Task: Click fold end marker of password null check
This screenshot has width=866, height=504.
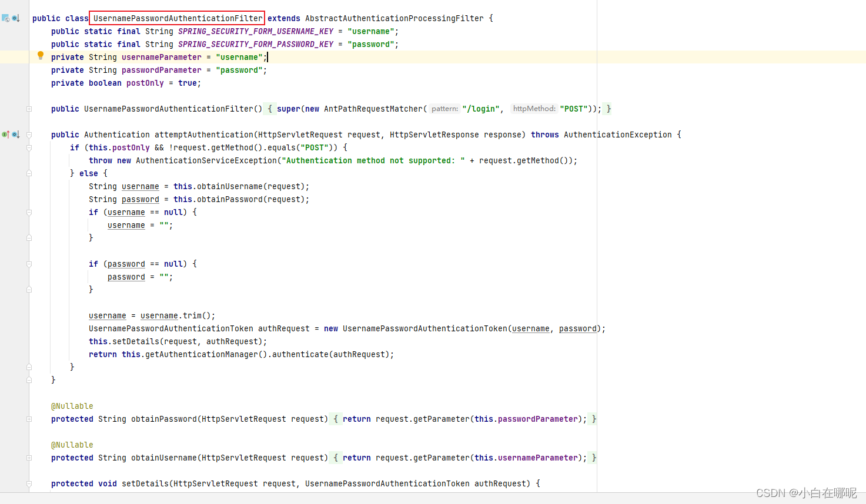Action: [29, 290]
